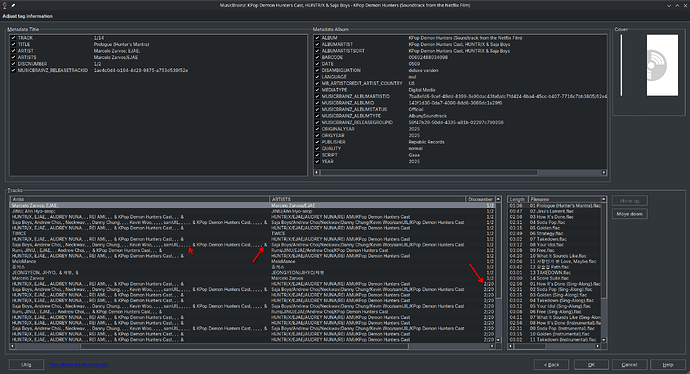The width and height of the screenshot is (690, 374).
Task: Click the Prologue (Hunter's Mantra) title value
Action: tap(121, 44)
